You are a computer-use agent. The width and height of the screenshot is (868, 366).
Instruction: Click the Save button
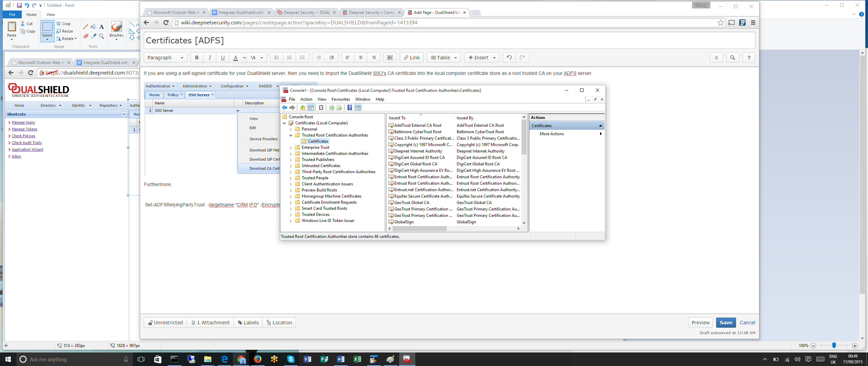pos(726,323)
